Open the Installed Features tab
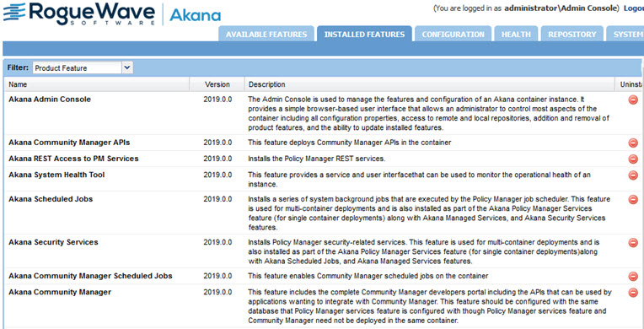 tap(364, 34)
